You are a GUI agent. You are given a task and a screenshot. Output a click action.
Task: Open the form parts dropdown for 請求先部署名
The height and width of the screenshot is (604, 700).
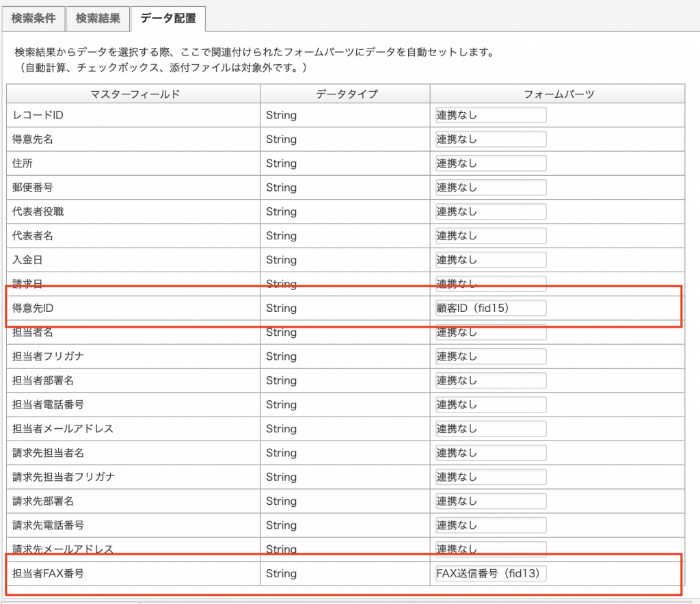click(x=491, y=501)
